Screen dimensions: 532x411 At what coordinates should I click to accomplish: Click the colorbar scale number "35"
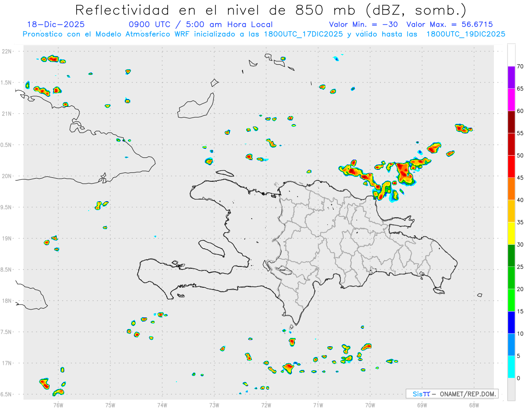(x=520, y=223)
